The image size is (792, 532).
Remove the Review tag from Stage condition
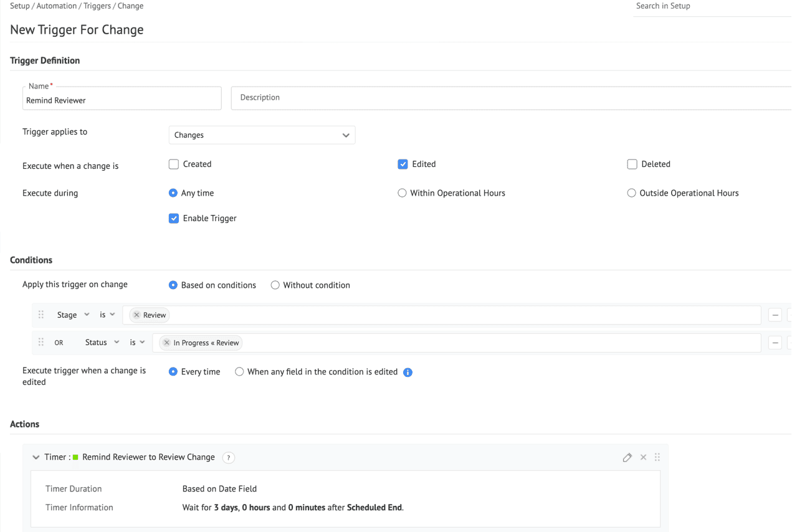[136, 315]
